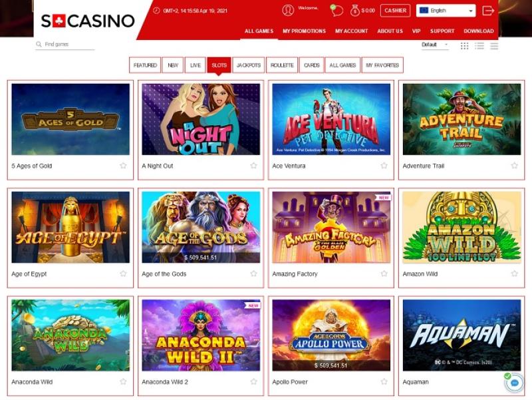The height and width of the screenshot is (400, 532).
Task: Open the ALL GAMES header menu
Action: coord(259,31)
